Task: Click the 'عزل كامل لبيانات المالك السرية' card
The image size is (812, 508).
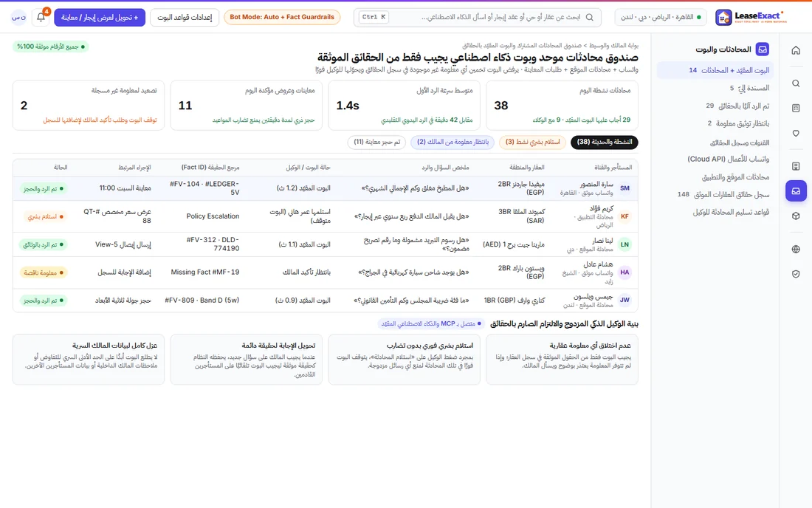Action: point(88,360)
